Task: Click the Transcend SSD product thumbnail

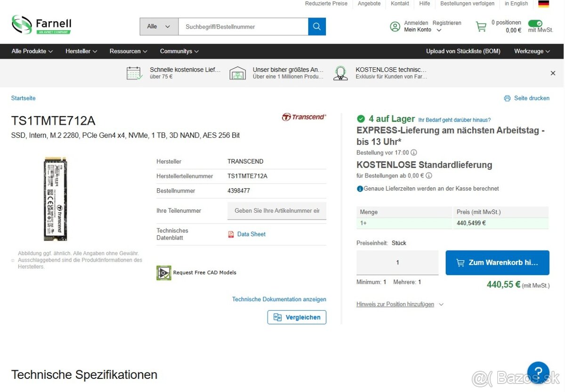Action: pos(56,199)
